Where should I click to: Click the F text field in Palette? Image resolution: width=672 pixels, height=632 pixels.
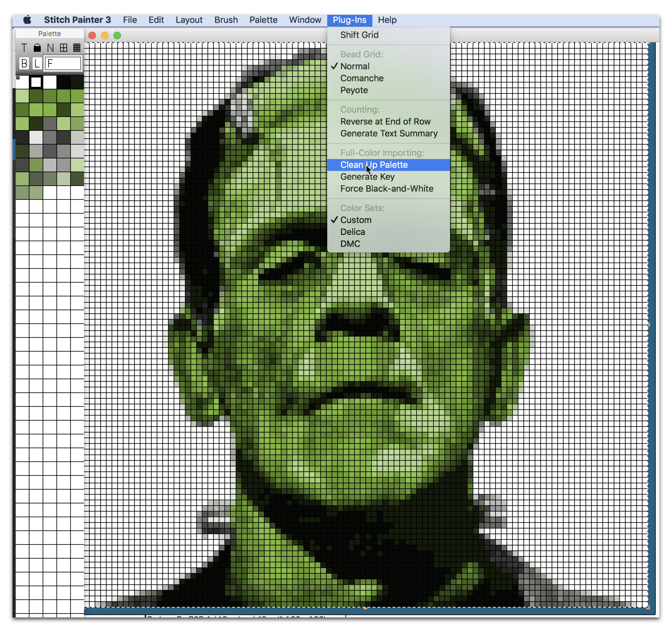63,64
